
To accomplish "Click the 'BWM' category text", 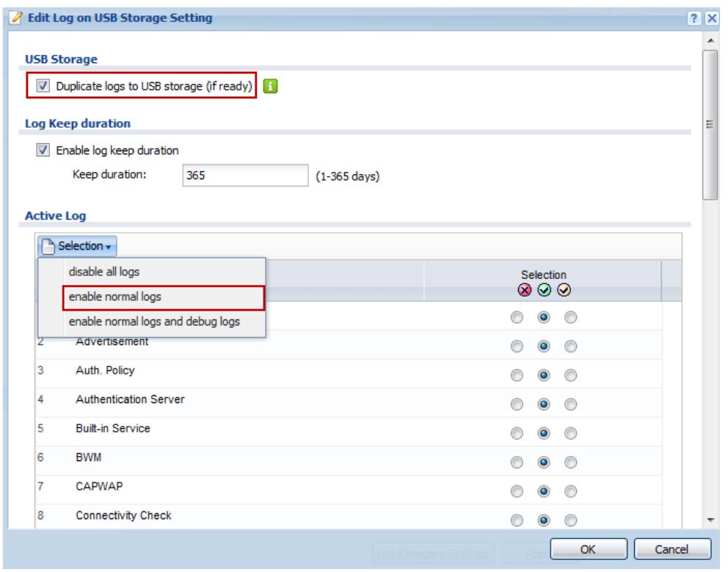I will click(x=88, y=457).
